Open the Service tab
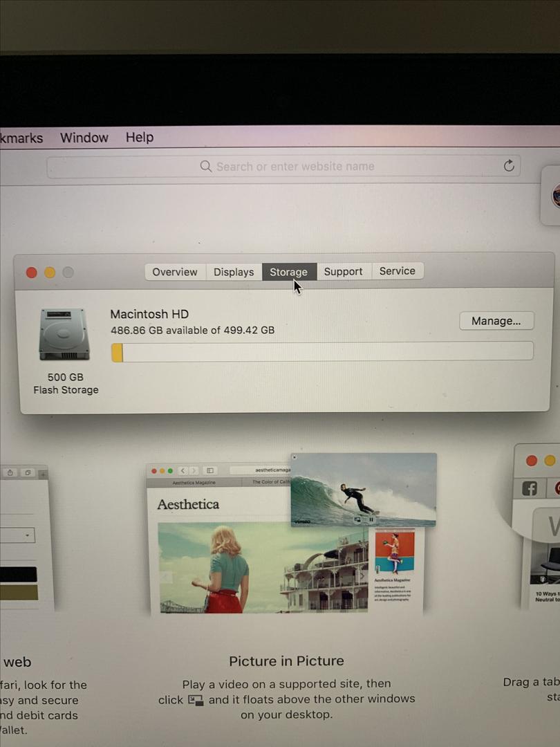The height and width of the screenshot is (747, 560). (x=398, y=271)
